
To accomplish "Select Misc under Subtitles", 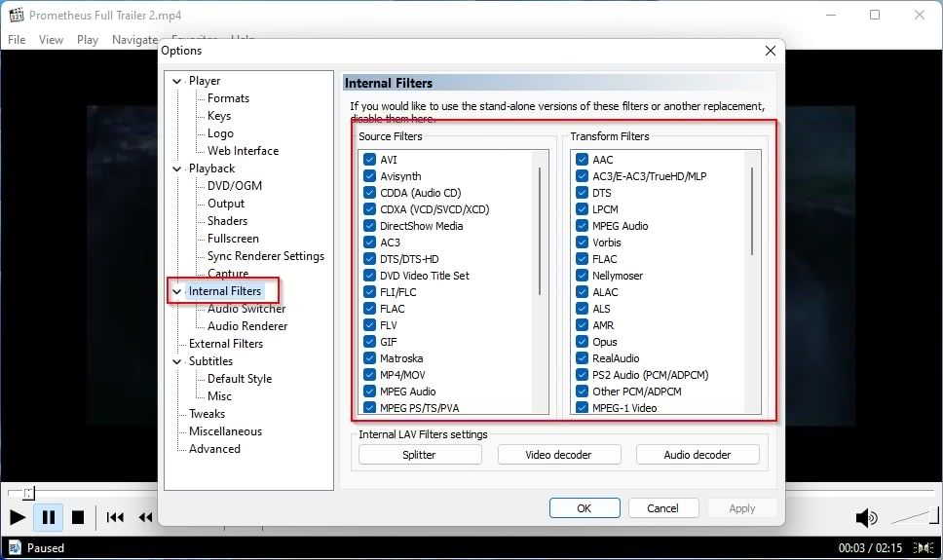I will [x=219, y=396].
